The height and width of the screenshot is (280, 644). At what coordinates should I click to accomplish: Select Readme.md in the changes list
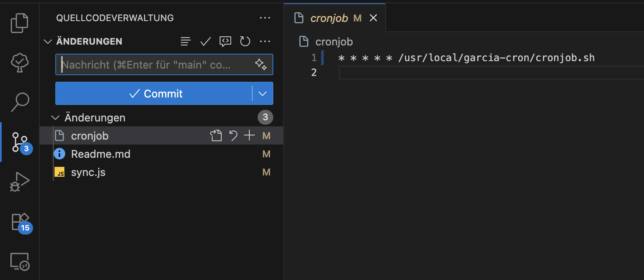(161, 154)
